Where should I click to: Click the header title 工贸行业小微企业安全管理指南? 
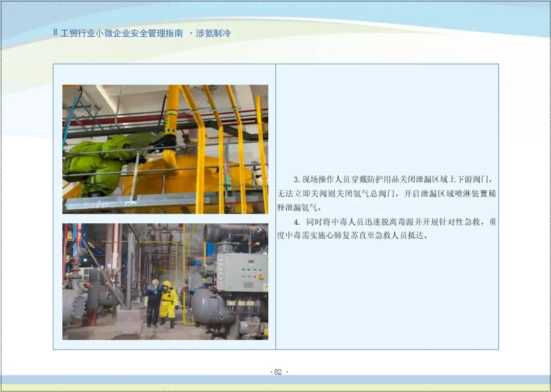click(x=122, y=34)
